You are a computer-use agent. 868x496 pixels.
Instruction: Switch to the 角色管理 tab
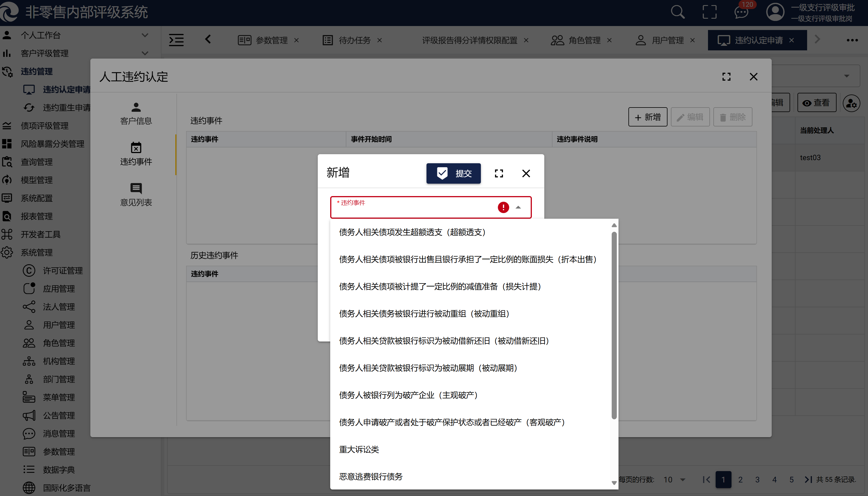[584, 40]
